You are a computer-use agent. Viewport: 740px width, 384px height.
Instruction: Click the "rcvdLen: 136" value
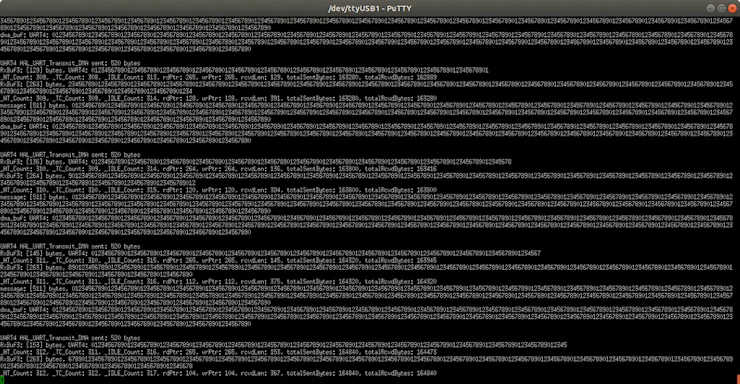tap(261, 169)
